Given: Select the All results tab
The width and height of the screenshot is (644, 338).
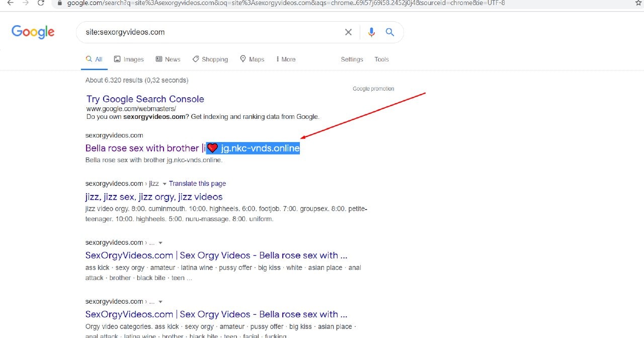Looking at the screenshot, I should 94,59.
